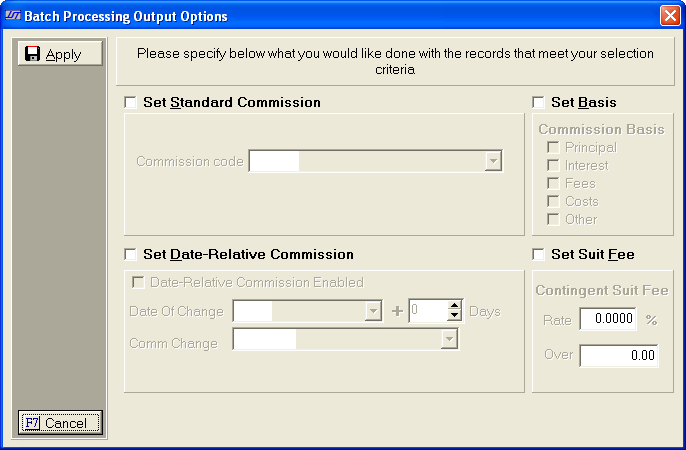This screenshot has height=450, width=686.
Task: Check Date-Relative Commission Enabled box
Action: pyautogui.click(x=138, y=282)
